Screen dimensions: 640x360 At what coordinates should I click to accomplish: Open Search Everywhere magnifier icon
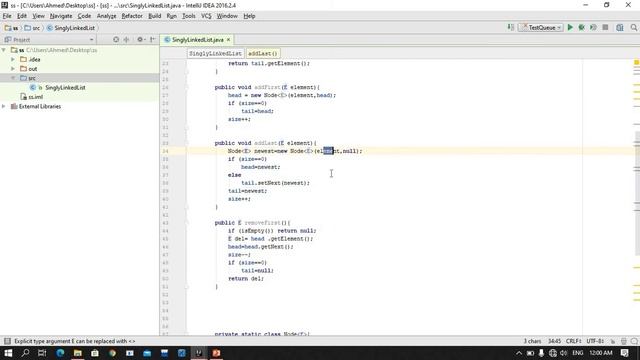[633, 27]
